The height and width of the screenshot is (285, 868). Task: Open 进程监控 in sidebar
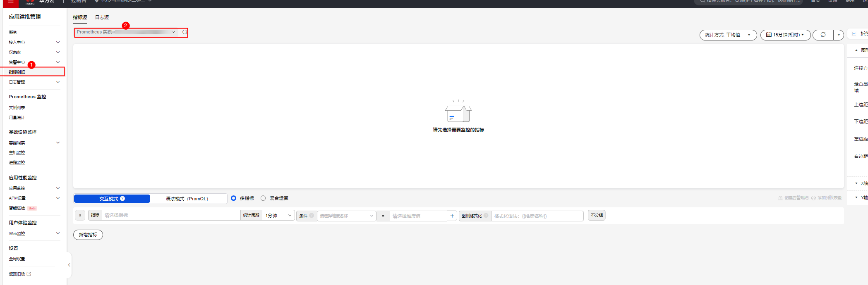[17, 162]
